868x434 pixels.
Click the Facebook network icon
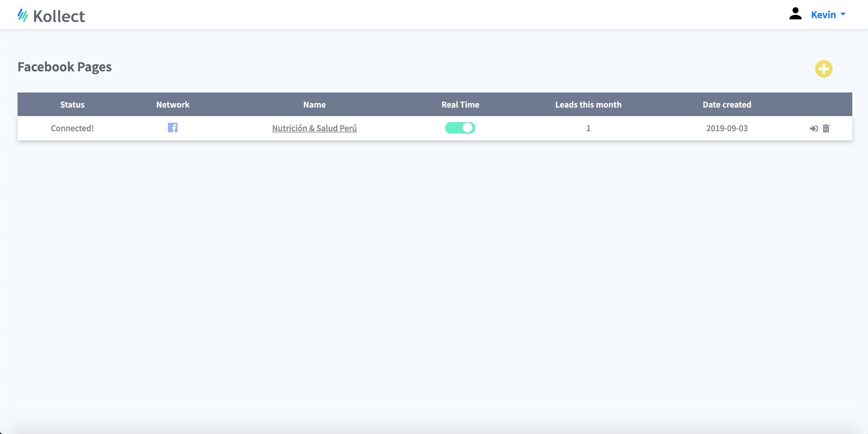click(x=172, y=128)
